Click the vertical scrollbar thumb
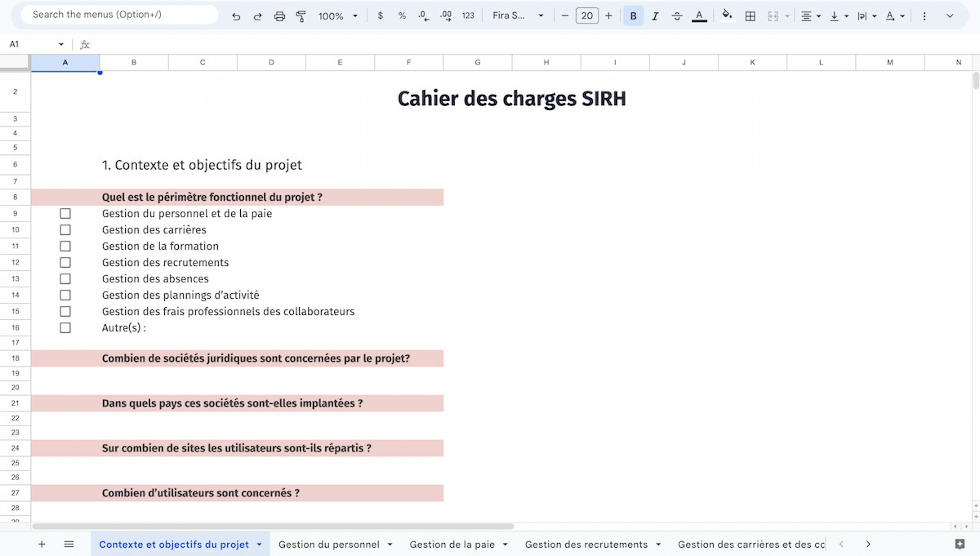 tap(976, 81)
